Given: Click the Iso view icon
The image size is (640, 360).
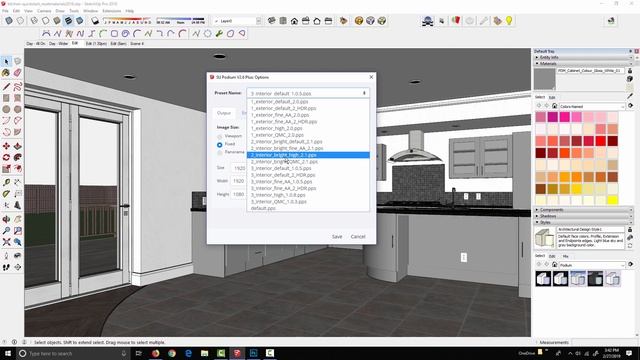Looking at the screenshot, I should click(271, 21).
